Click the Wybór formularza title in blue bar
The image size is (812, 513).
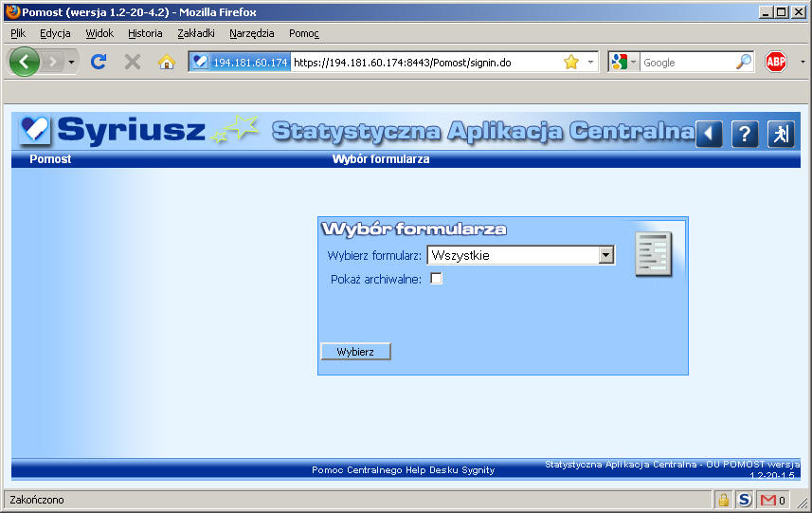point(381,159)
